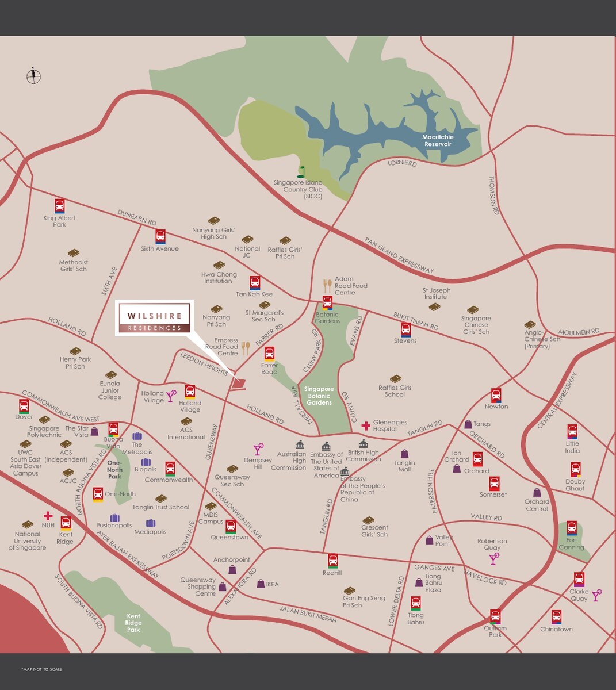Click the Somerset MRT station icon
This screenshot has width=616, height=690.
(494, 483)
